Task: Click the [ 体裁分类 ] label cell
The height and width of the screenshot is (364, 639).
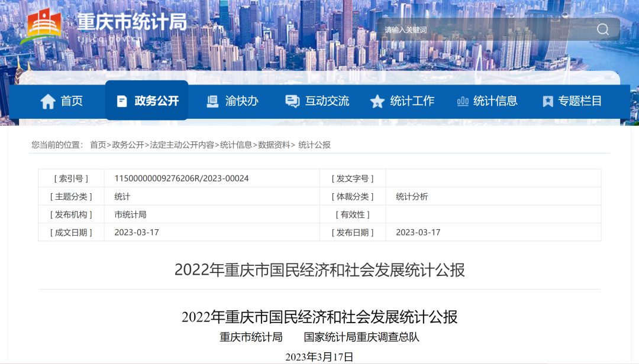Action: 353,197
